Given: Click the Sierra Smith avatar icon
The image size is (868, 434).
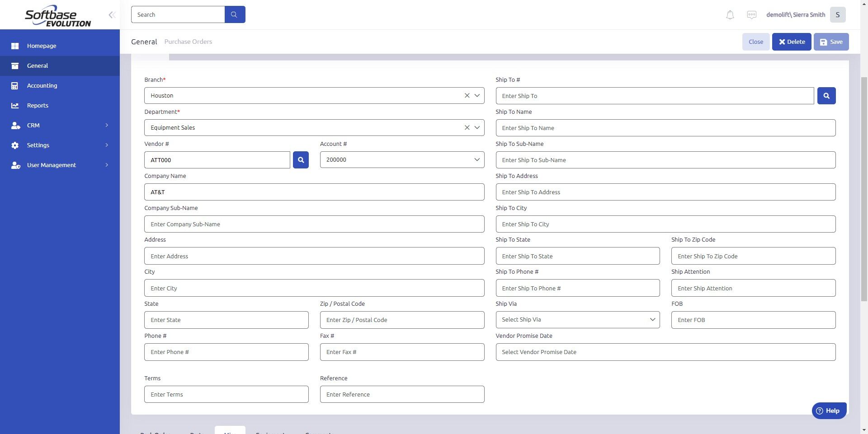Looking at the screenshot, I should 837,14.
